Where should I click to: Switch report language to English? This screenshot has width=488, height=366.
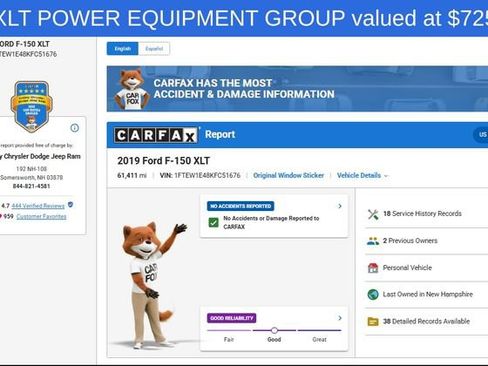(x=122, y=49)
